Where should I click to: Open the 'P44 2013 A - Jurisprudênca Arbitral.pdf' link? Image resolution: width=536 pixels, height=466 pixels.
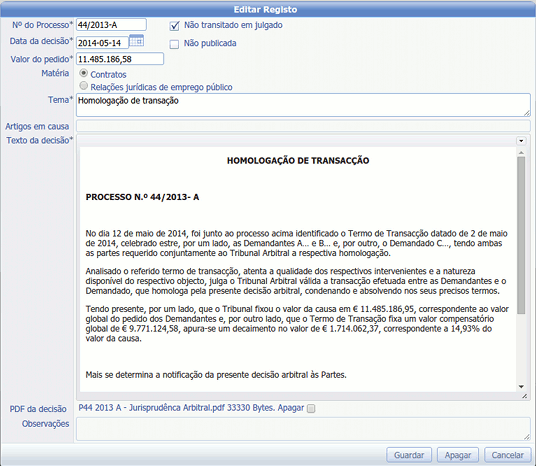[152, 408]
